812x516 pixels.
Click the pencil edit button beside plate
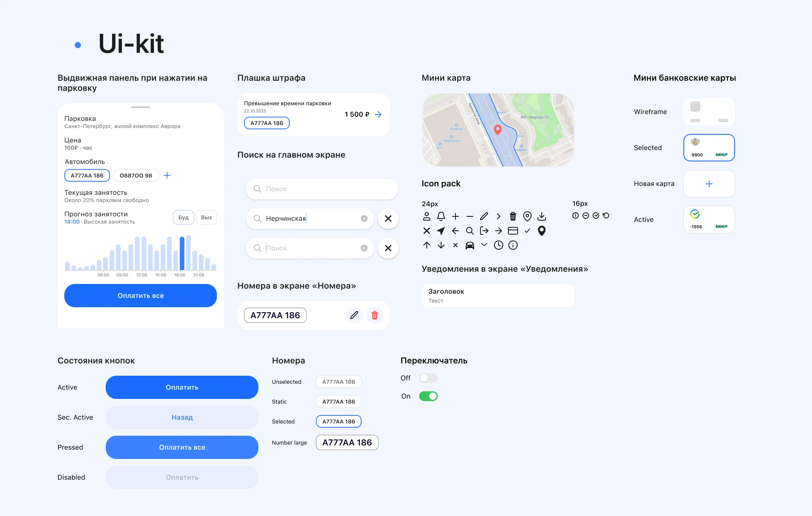[x=354, y=315]
